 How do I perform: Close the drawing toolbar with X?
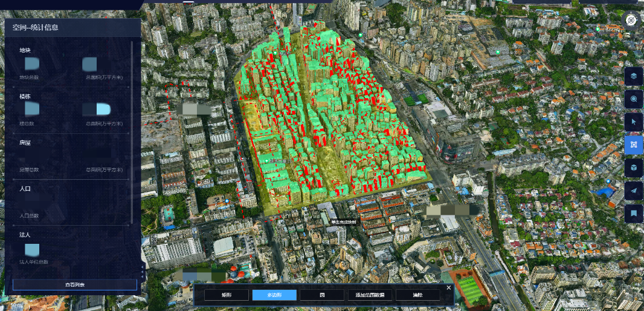tap(448, 287)
